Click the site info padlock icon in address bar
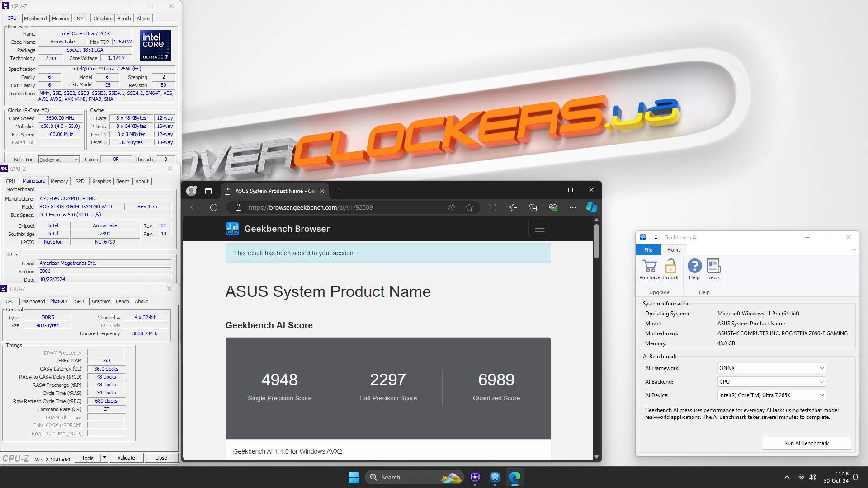 pos(238,207)
